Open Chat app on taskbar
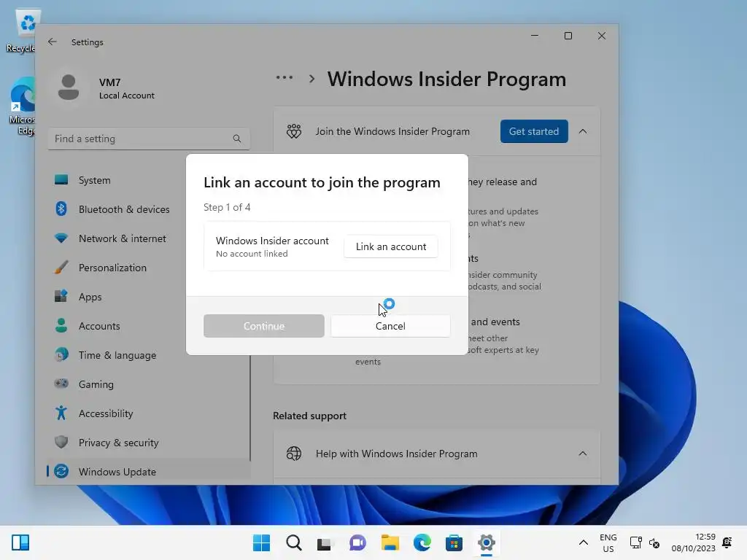This screenshot has width=747, height=560. point(357,542)
